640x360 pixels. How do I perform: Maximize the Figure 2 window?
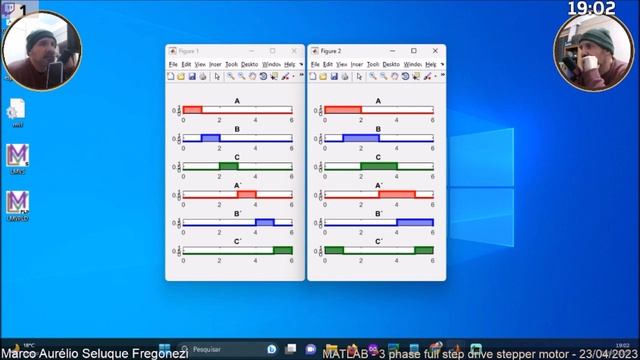coord(413,51)
